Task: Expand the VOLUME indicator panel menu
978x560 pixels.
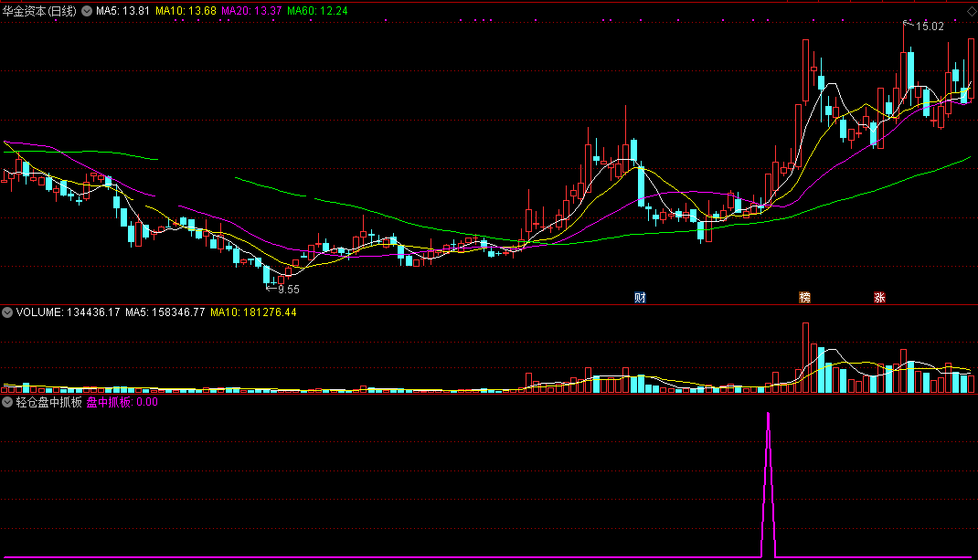Action: [7, 312]
